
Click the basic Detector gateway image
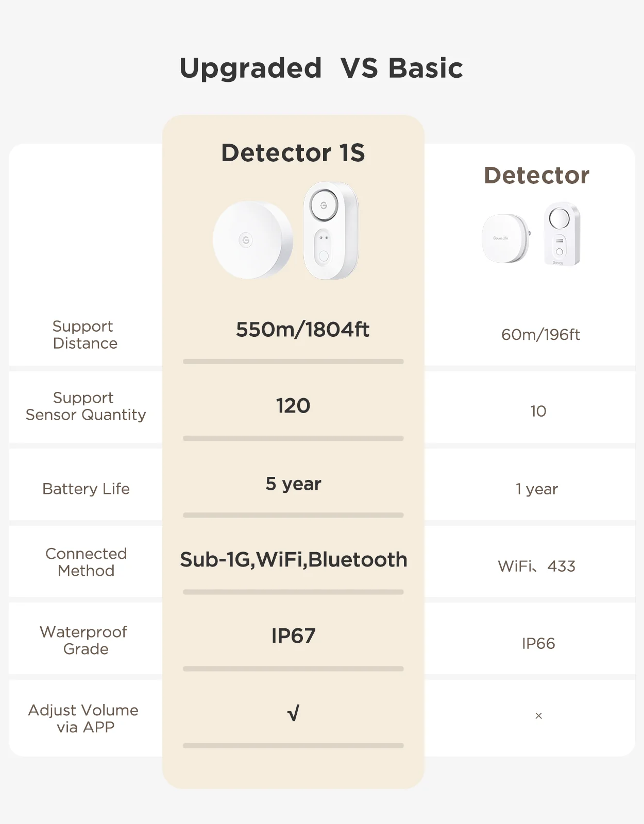[562, 234]
